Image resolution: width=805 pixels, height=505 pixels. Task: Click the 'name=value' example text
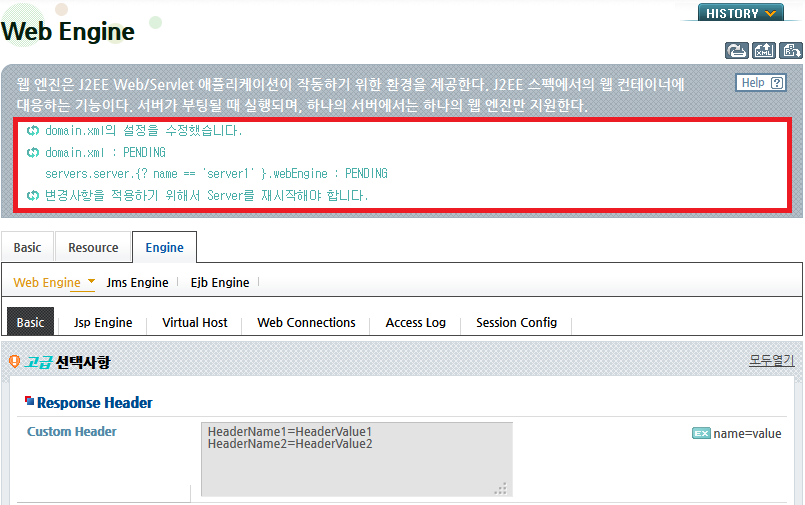[x=747, y=434]
